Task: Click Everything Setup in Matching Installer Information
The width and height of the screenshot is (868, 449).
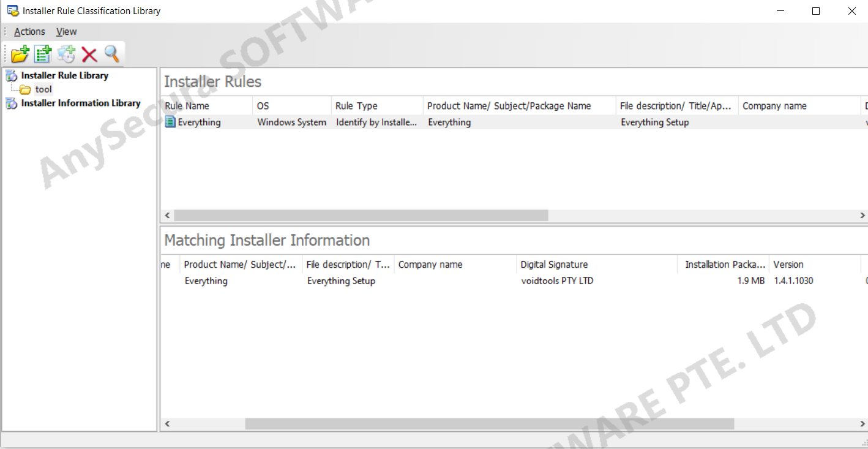Action: 341,281
